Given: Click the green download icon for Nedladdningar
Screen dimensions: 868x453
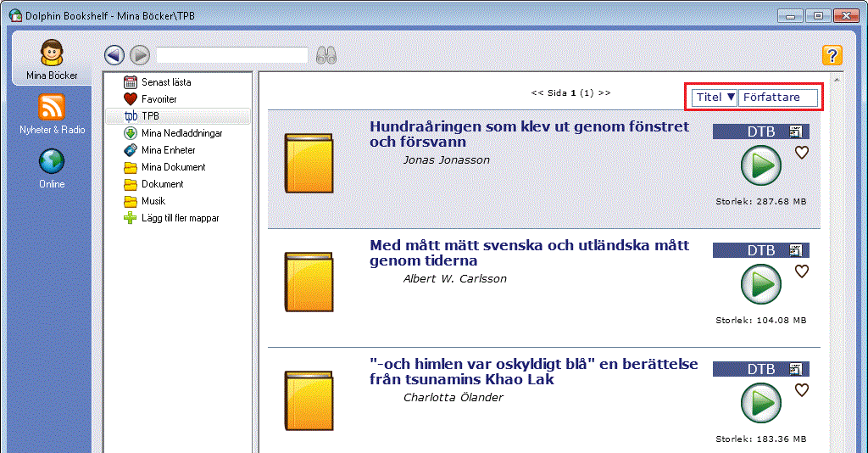Looking at the screenshot, I should [130, 133].
